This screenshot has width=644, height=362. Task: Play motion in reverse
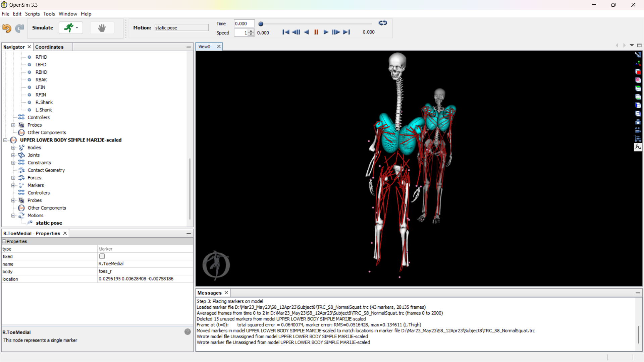[x=306, y=32]
